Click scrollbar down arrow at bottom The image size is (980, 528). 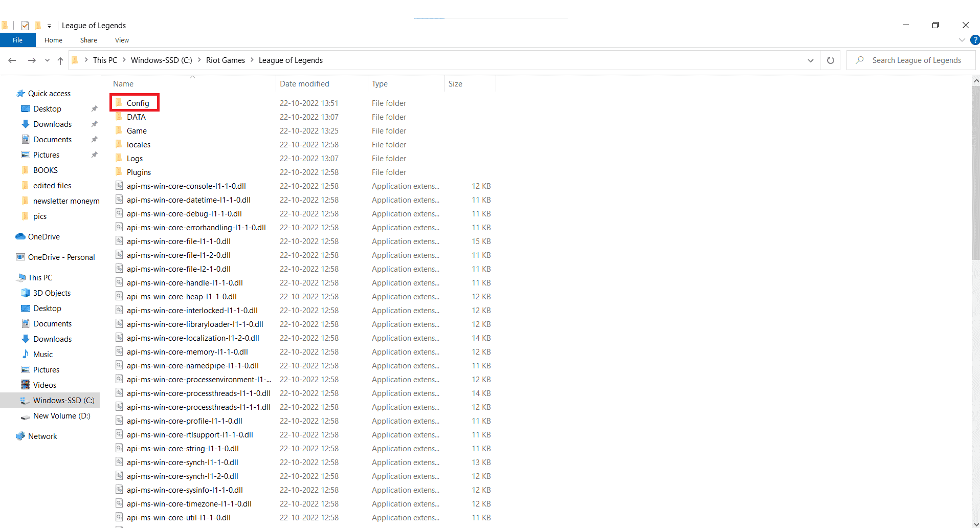(x=976, y=523)
